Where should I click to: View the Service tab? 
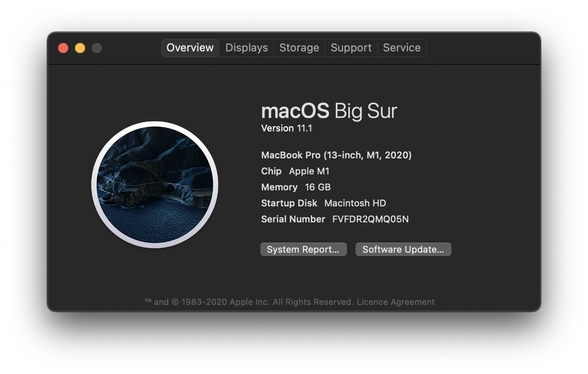pyautogui.click(x=401, y=48)
